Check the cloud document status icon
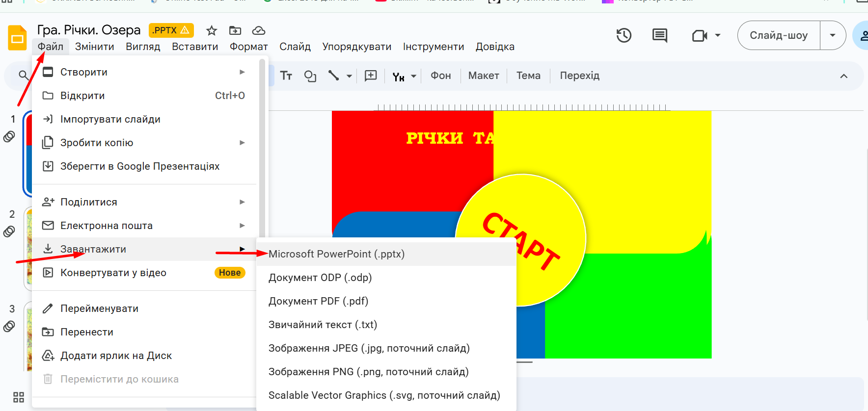Viewport: 868px width, 411px height. 259,30
